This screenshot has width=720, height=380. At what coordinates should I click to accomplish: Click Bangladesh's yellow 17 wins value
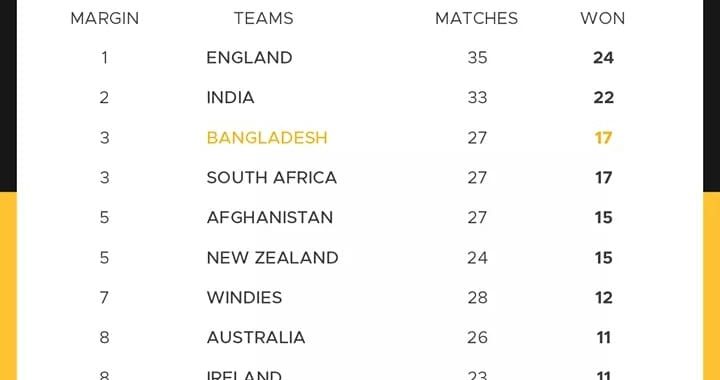click(x=603, y=138)
